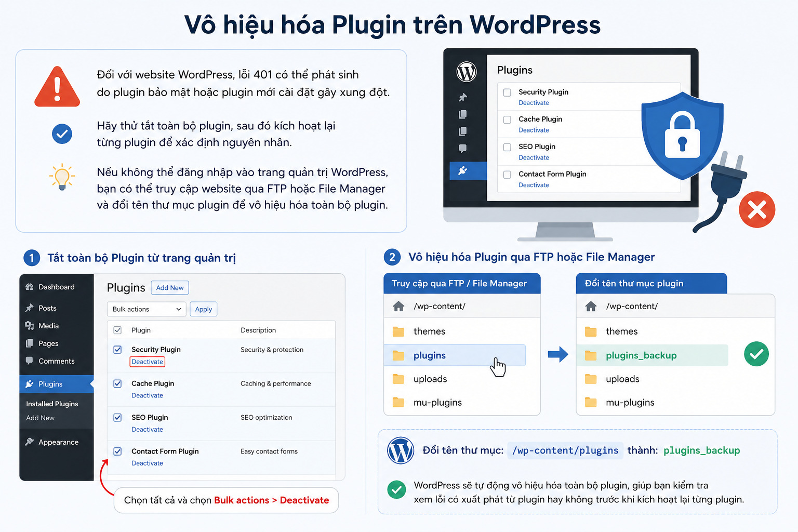The height and width of the screenshot is (532, 798).
Task: Toggle the select-all checkbox in Plugin header
Action: [117, 330]
